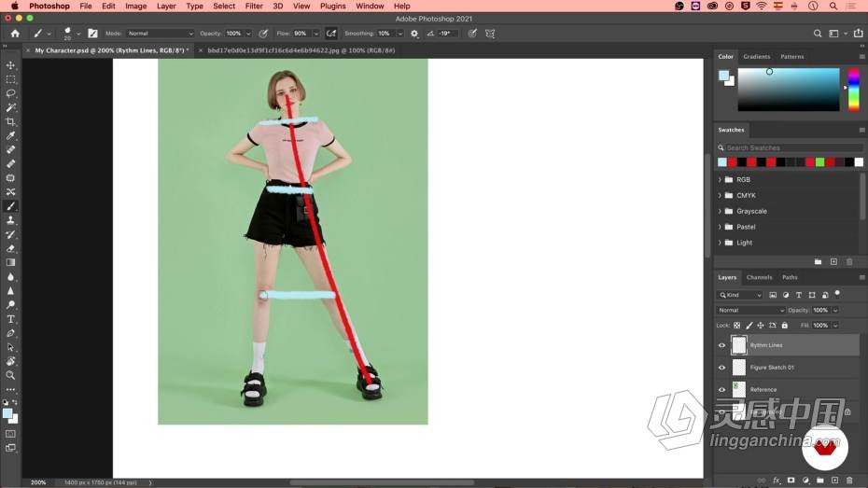This screenshot has height=488, width=868.
Task: Toggle pressure for size
Action: pyautogui.click(x=472, y=34)
